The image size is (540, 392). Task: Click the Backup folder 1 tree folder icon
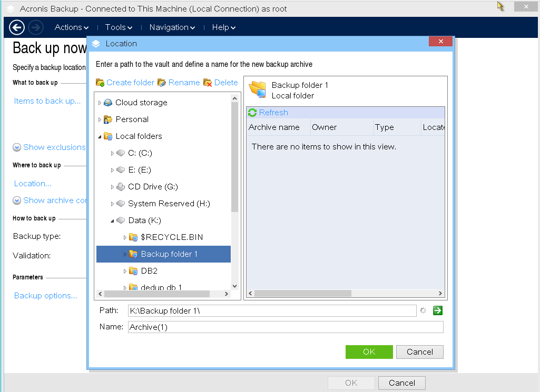click(133, 254)
